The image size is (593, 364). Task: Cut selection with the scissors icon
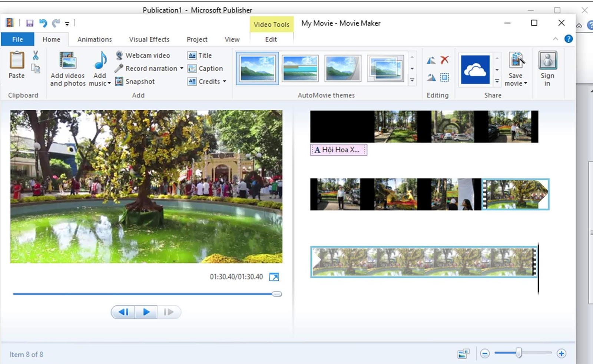[36, 55]
